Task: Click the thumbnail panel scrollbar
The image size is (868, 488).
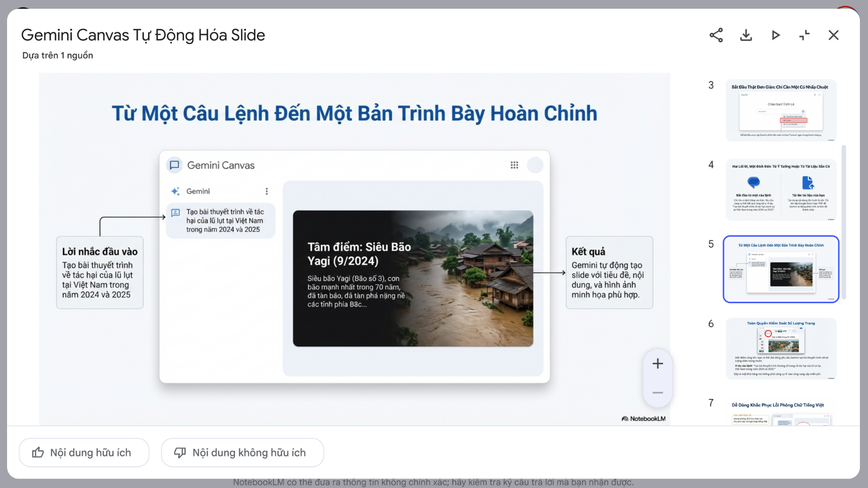Action: click(x=844, y=222)
